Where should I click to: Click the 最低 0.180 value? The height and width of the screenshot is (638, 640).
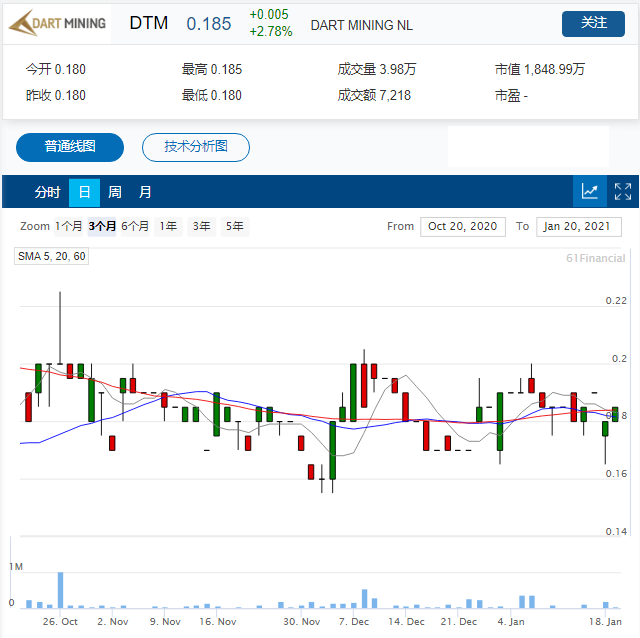pyautogui.click(x=212, y=96)
